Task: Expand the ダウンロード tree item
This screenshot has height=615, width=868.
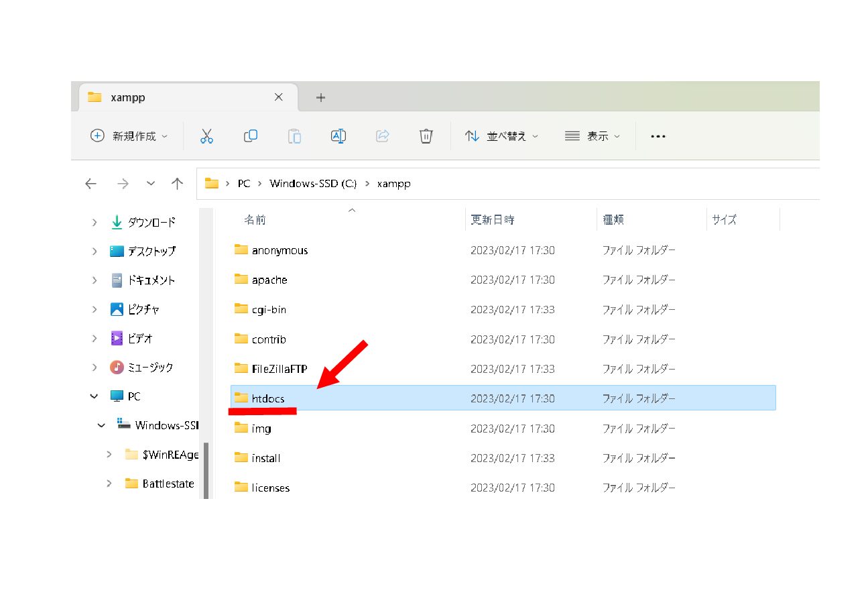Action: pos(95,222)
